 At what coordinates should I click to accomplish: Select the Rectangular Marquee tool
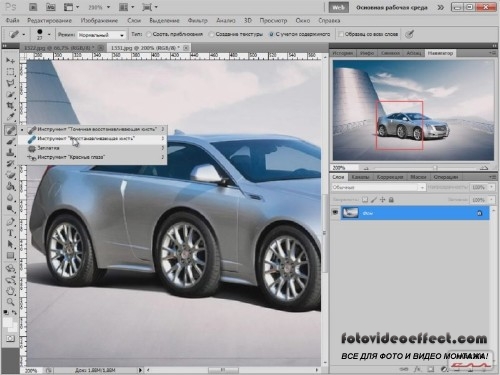pyautogui.click(x=10, y=72)
